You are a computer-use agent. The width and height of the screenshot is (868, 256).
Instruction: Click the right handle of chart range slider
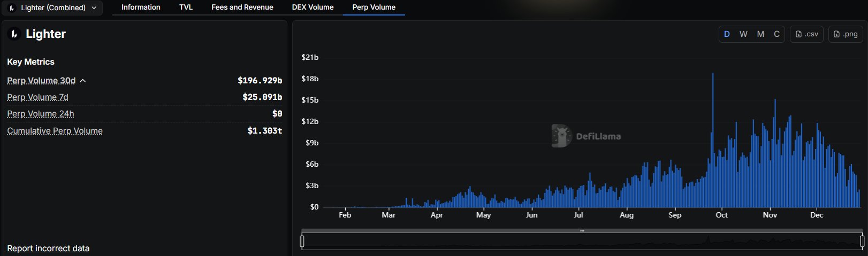[862, 242]
